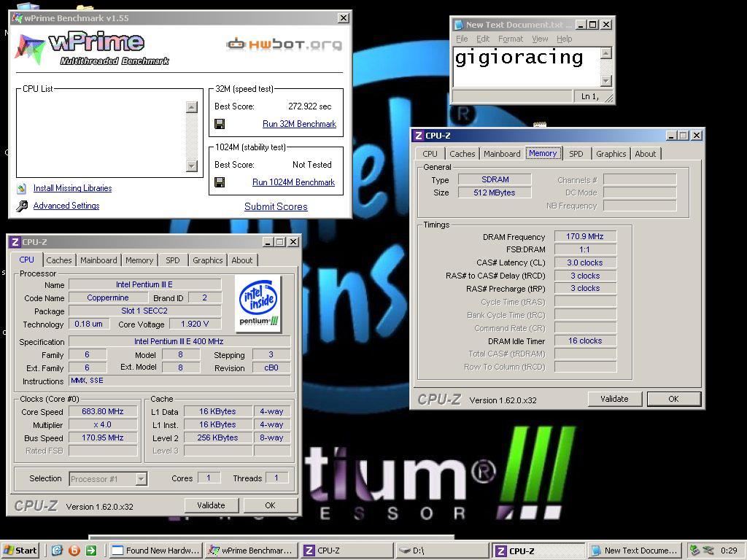Image resolution: width=747 pixels, height=560 pixels.
Task: Click the first CPU-Z taskbar button
Action: [x=347, y=551]
